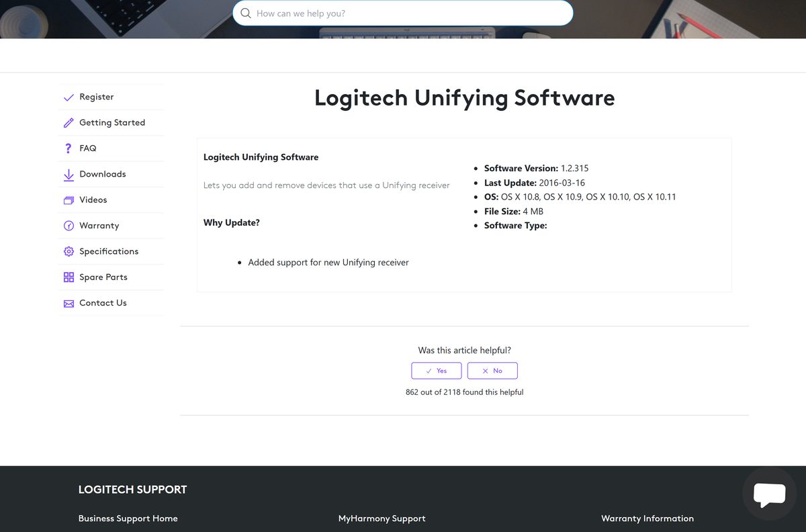
Task: Click the Videos icon in the sidebar
Action: (69, 200)
